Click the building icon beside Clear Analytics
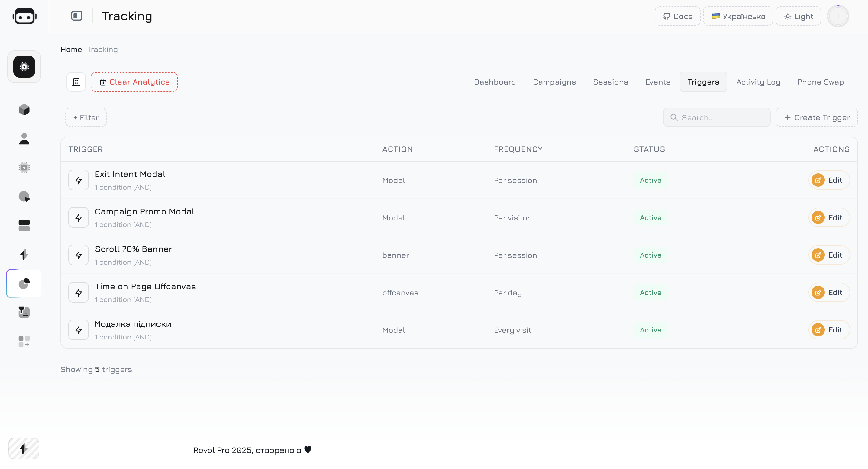Image resolution: width=868 pixels, height=469 pixels. pyautogui.click(x=76, y=82)
